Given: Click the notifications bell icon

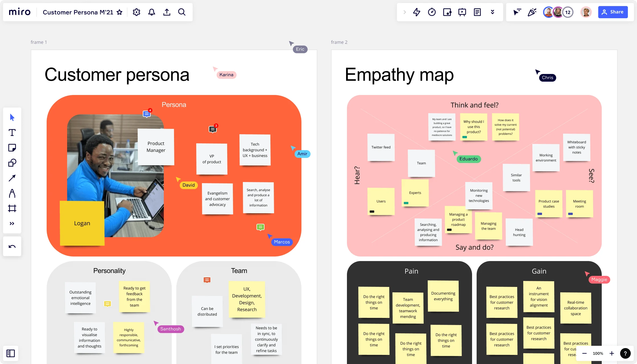Looking at the screenshot, I should pos(152,12).
